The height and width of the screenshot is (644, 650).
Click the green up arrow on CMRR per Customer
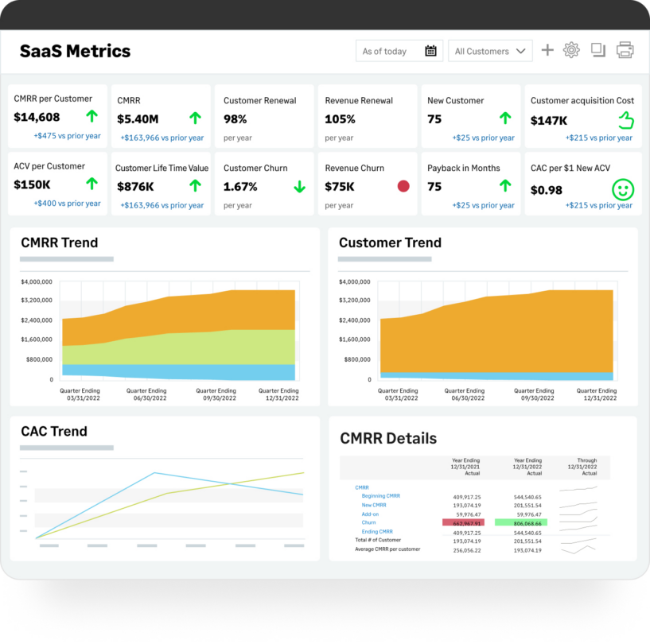(91, 117)
